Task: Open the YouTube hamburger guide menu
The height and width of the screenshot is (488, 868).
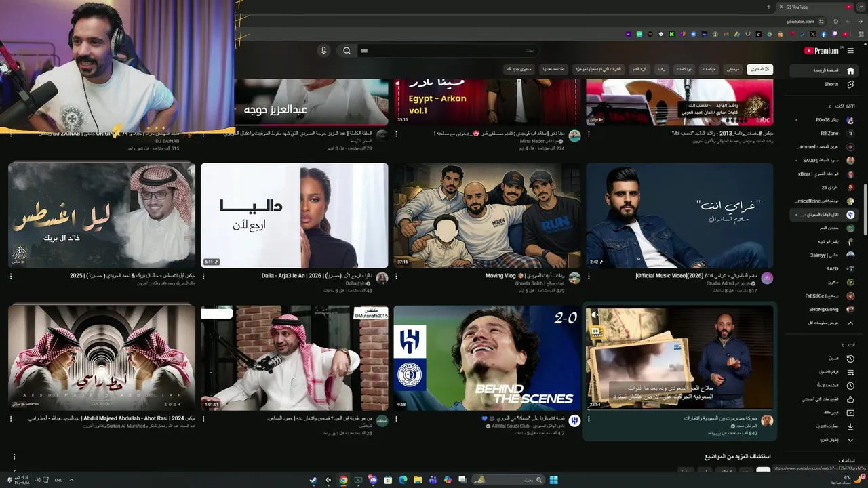Action: pyautogui.click(x=850, y=51)
